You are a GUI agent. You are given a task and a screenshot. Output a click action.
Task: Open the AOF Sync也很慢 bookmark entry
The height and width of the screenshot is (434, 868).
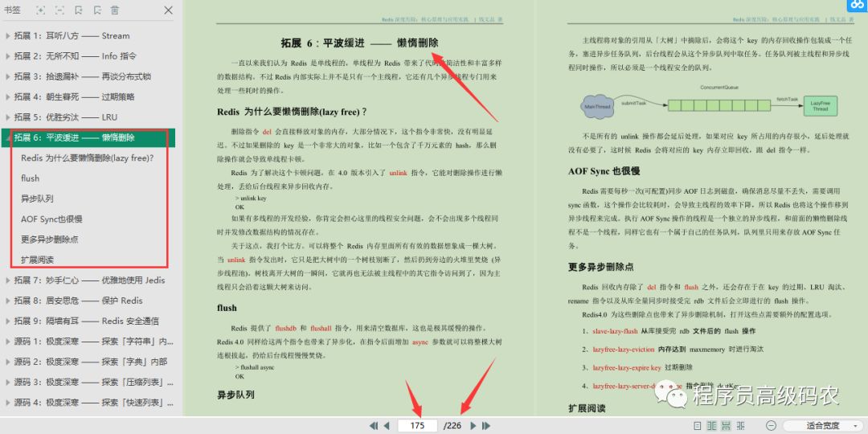(51, 219)
